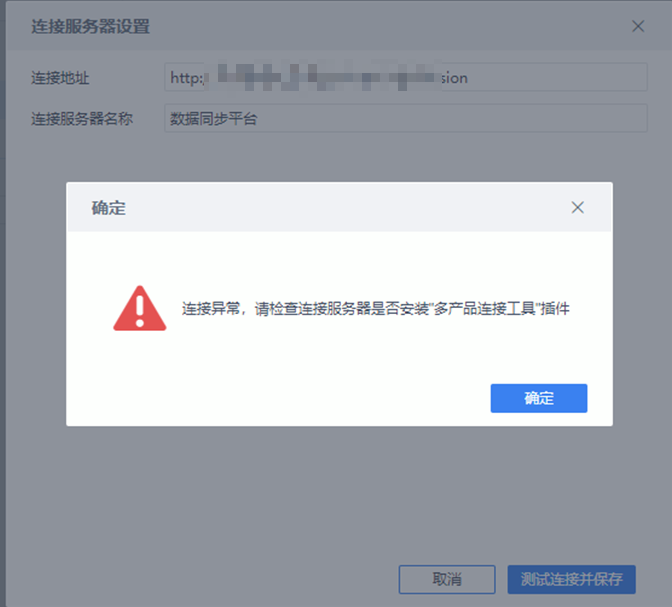The height and width of the screenshot is (607, 672).
Task: Focus the 连接服务器名称 input field
Action: tap(405, 118)
